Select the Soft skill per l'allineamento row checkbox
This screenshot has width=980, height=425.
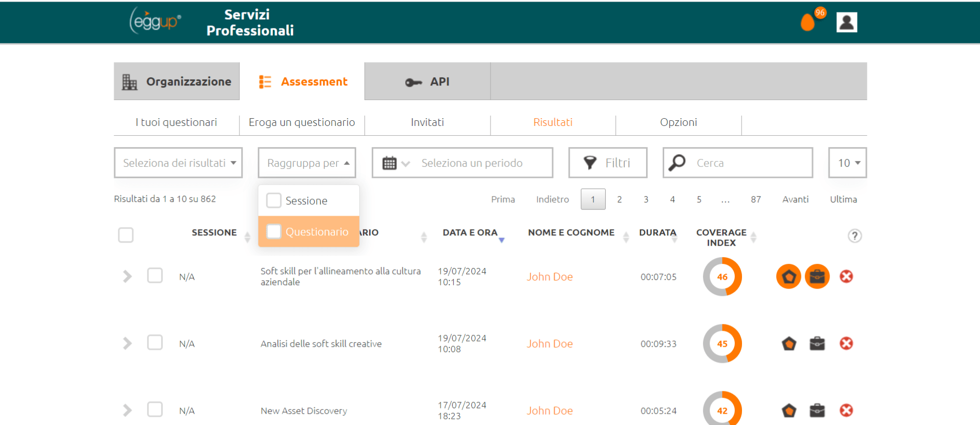pos(155,276)
